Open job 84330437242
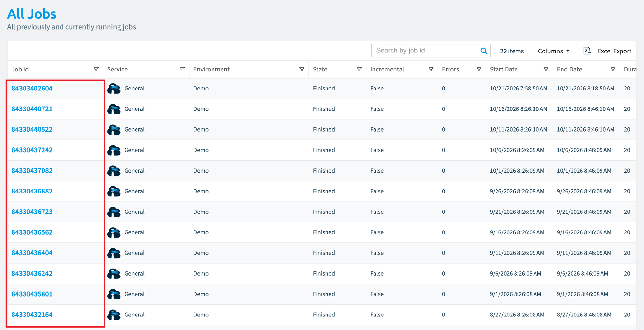644x330 pixels. point(32,150)
